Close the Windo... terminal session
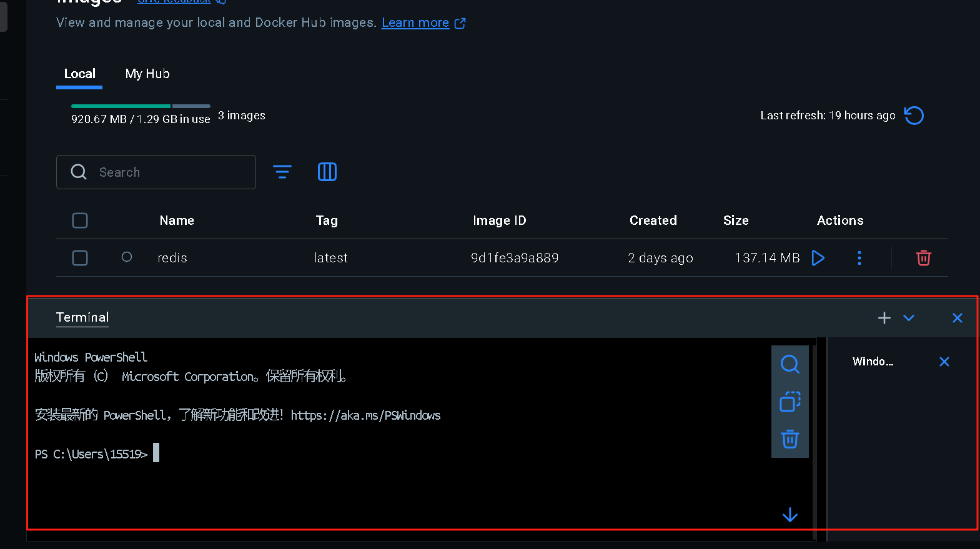This screenshot has width=980, height=549. click(x=944, y=362)
